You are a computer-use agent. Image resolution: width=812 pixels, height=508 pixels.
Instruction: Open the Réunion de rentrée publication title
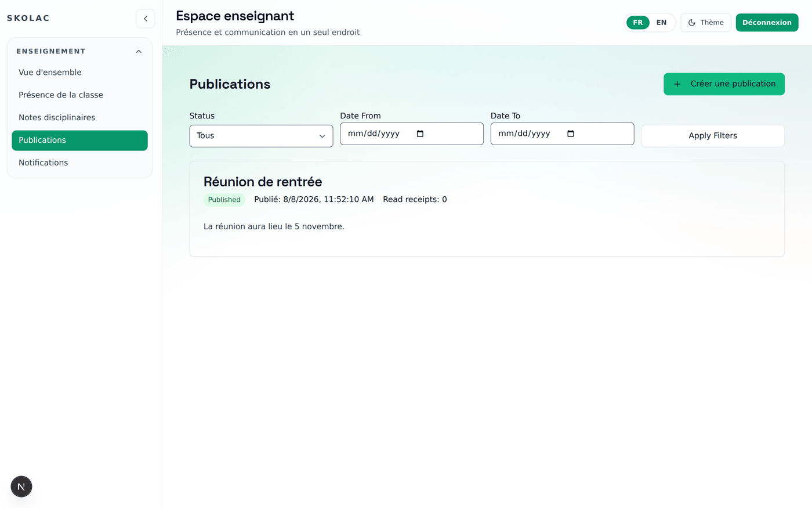coord(263,182)
